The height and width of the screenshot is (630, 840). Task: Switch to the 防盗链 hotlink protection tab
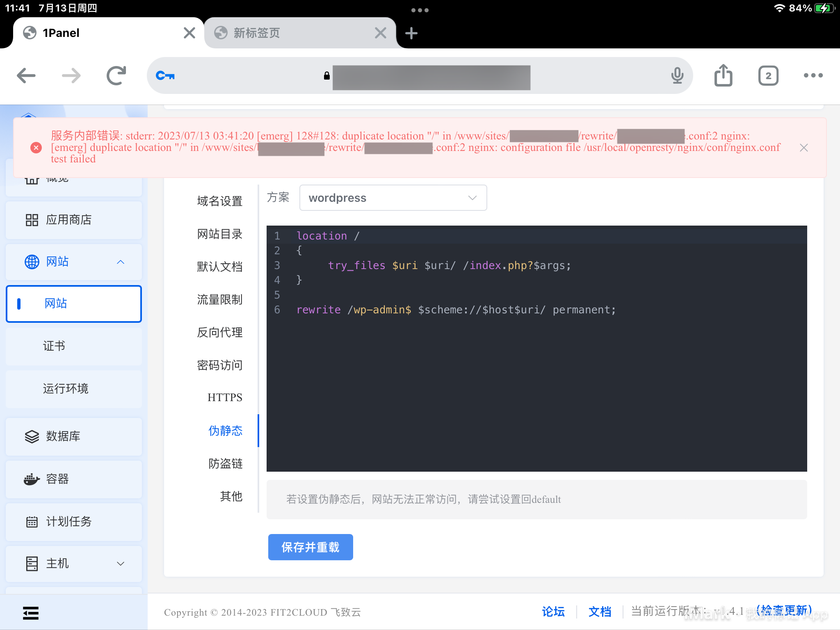coord(225,463)
